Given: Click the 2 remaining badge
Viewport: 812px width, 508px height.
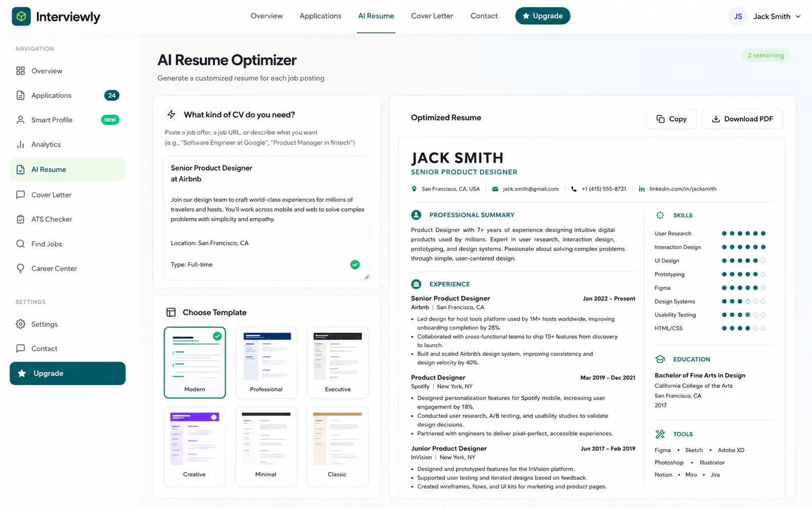Looking at the screenshot, I should (765, 55).
